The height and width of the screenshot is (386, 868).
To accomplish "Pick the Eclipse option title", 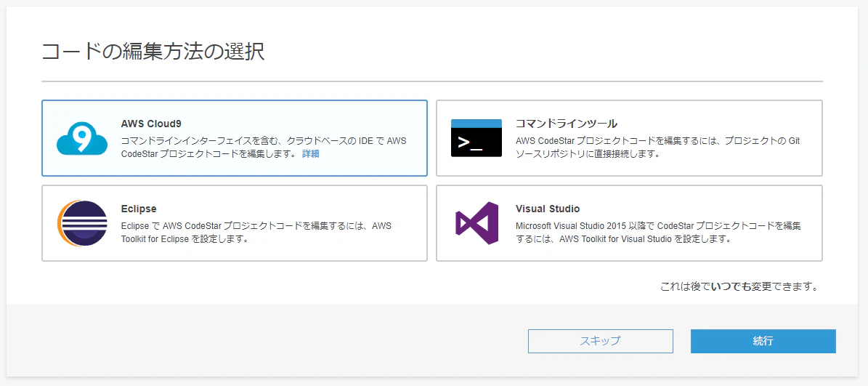I will click(139, 209).
